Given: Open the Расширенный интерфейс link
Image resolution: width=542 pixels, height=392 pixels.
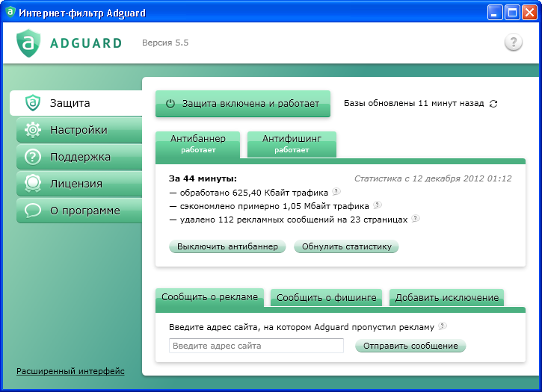Looking at the screenshot, I should [x=70, y=371].
